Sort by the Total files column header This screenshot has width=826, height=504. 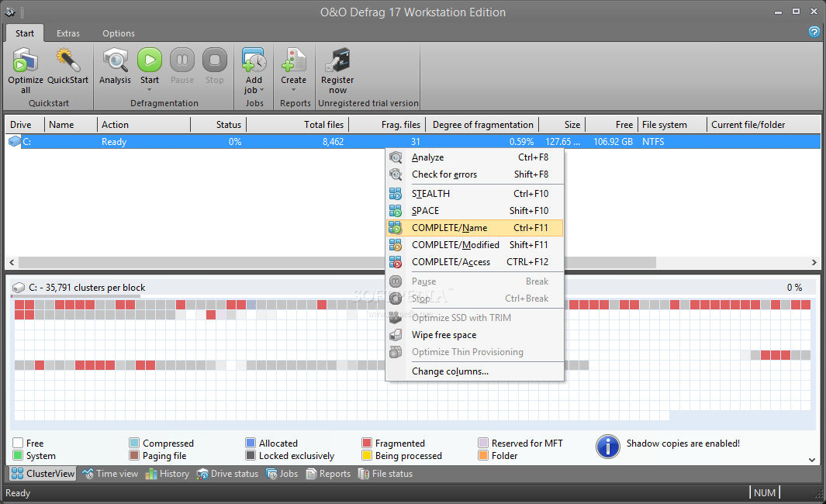[298, 125]
